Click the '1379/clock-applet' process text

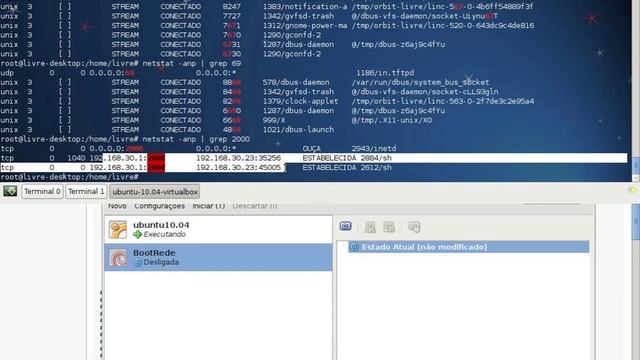tap(300, 101)
